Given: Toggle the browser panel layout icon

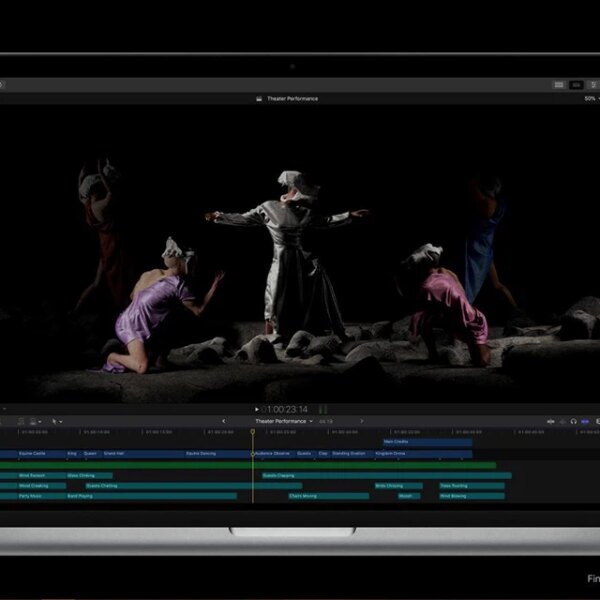Looking at the screenshot, I should point(559,85).
